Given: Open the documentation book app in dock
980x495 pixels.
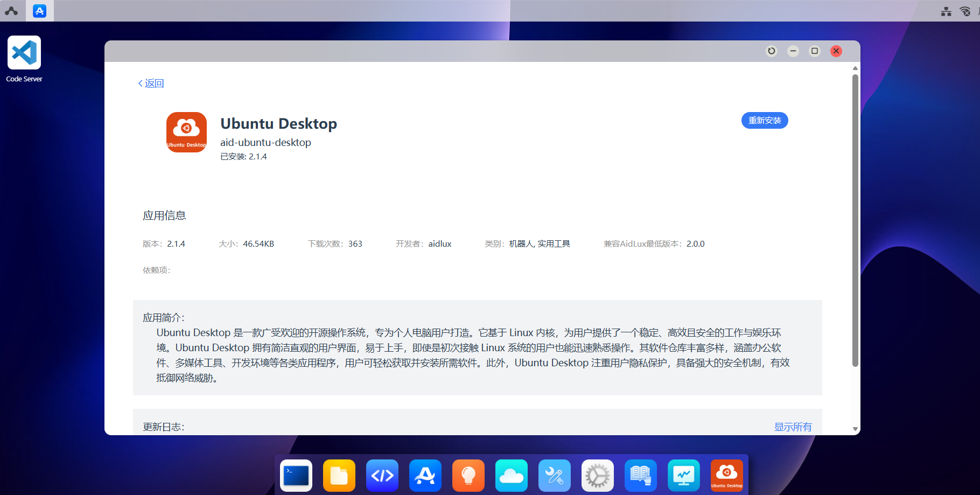Looking at the screenshot, I should [x=641, y=476].
